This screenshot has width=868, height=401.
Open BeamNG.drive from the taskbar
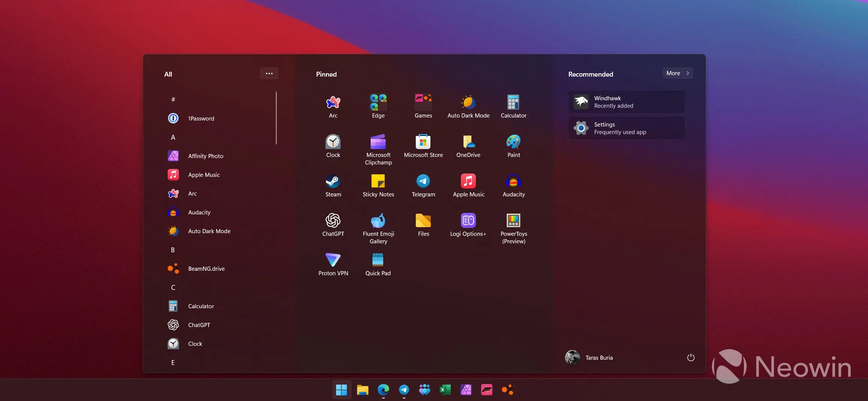pyautogui.click(x=507, y=390)
